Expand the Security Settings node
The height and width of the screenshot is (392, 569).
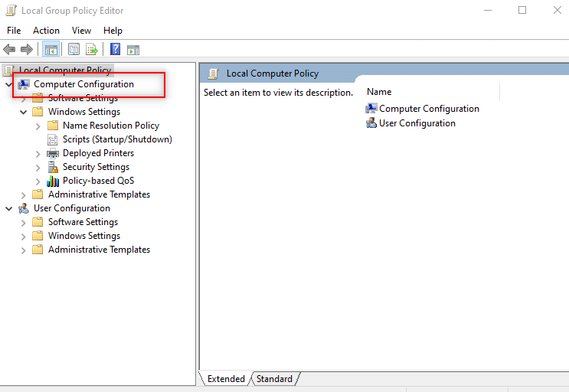pos(38,168)
